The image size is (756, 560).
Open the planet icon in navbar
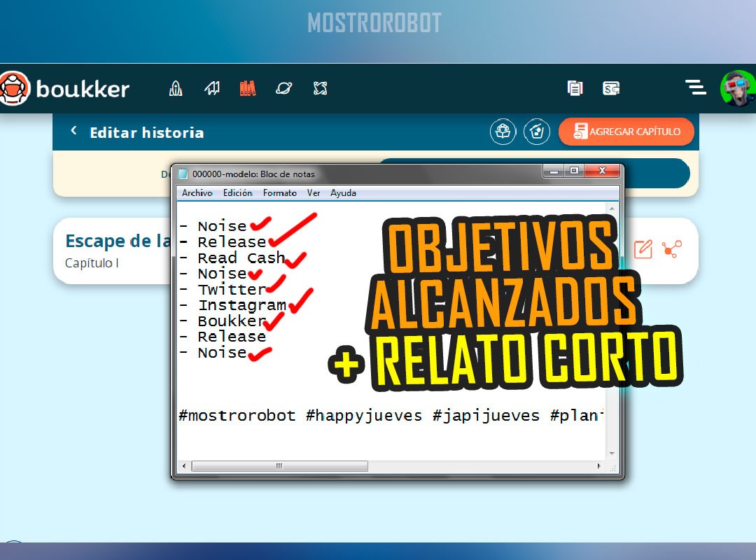284,88
